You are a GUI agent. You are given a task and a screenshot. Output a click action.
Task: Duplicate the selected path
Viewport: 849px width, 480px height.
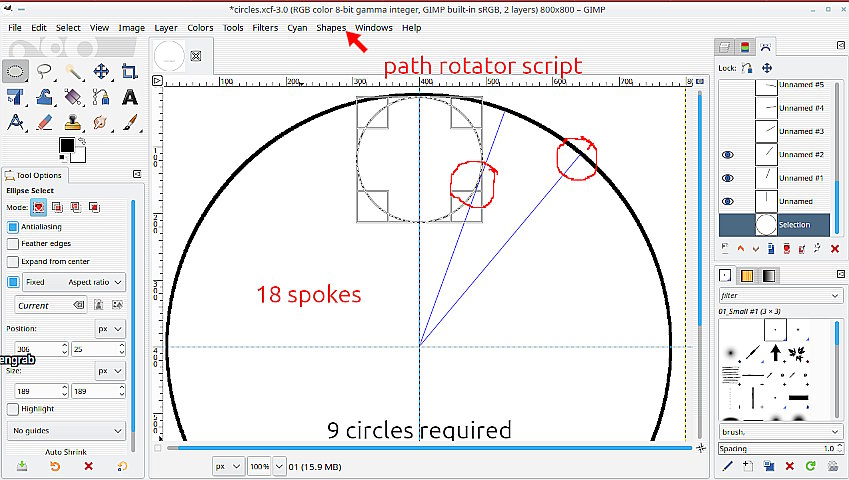(x=770, y=249)
